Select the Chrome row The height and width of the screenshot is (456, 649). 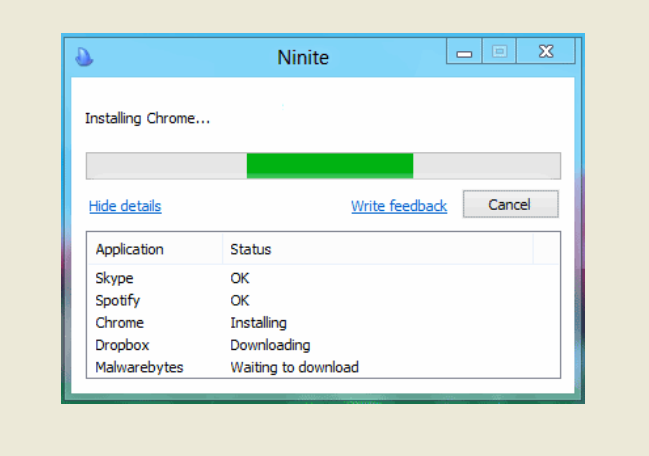[x=119, y=322]
